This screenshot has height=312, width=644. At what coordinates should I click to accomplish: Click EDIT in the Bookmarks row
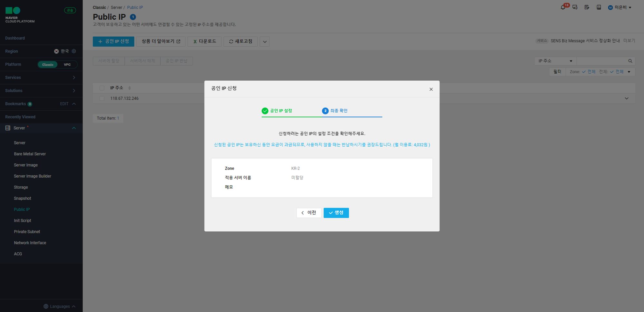64,104
